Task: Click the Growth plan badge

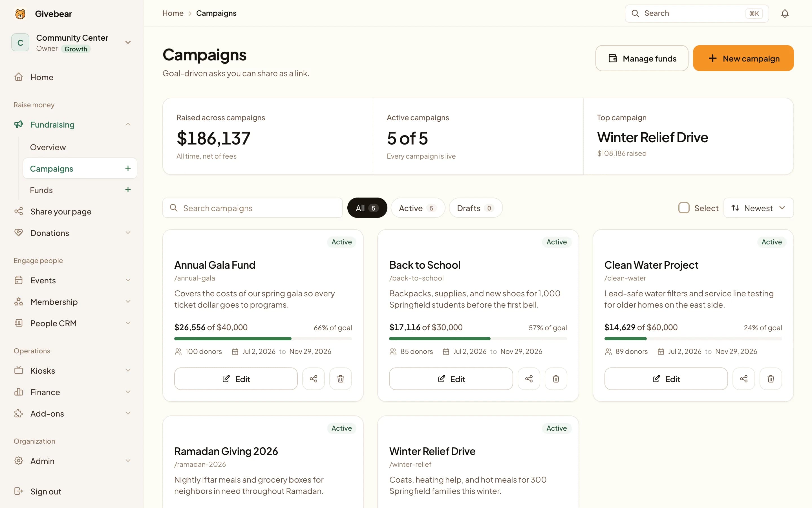Action: 76,49
